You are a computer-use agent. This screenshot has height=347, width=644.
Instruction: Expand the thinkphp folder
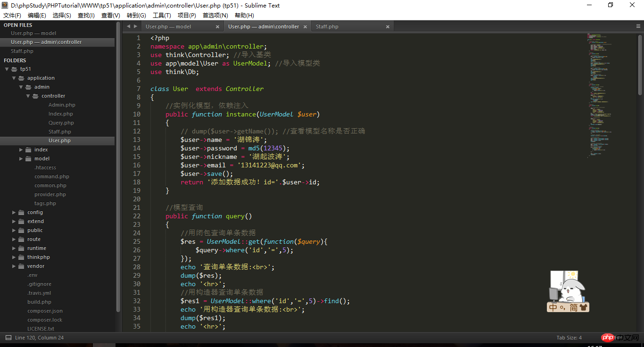click(x=14, y=257)
